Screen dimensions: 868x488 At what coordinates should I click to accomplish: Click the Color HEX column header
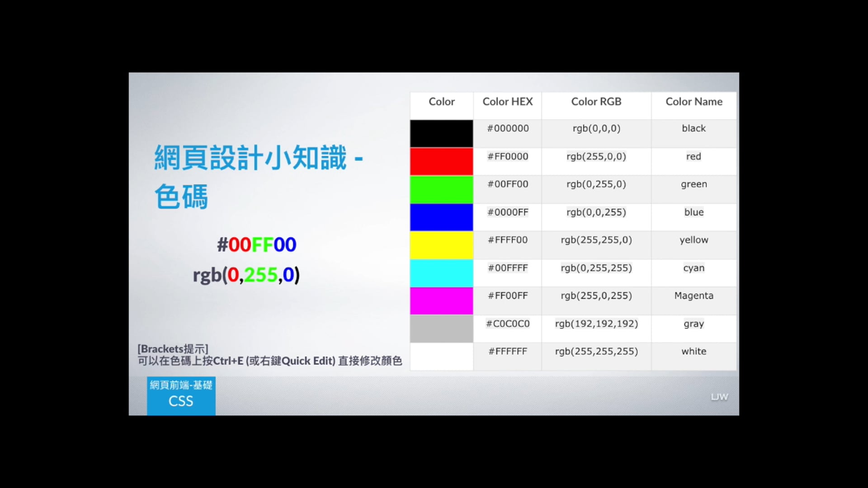tap(507, 102)
